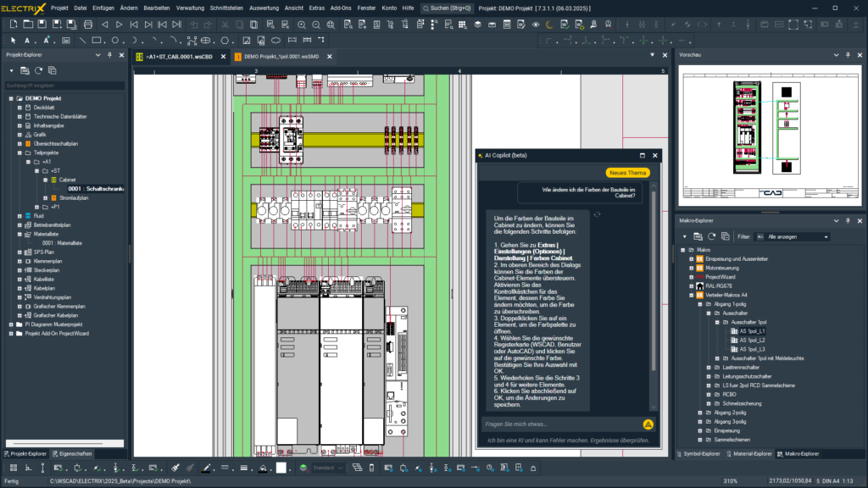Click the send icon in AI Copilot

coord(648,424)
